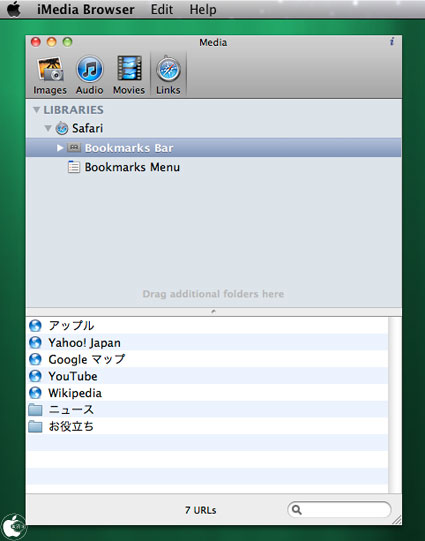Select the Movies filmstrip icon
This screenshot has height=541, width=425.
(x=129, y=69)
